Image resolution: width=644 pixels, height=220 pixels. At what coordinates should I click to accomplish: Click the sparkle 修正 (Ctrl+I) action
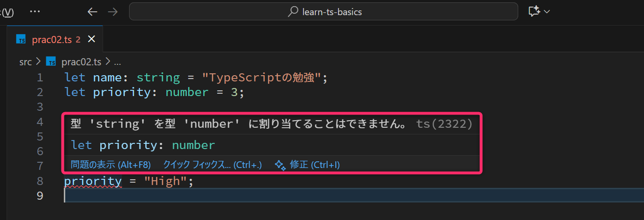(307, 165)
